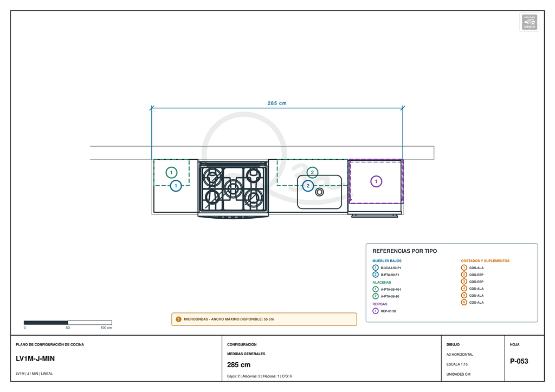This screenshot has width=555, height=392.
Task: Click the warning icon in the microondas notice
Action: tap(178, 319)
